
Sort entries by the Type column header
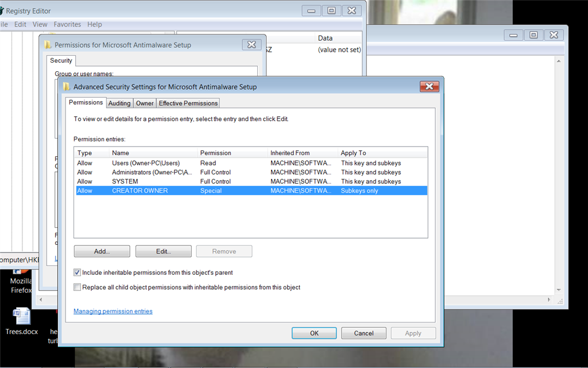coord(92,153)
